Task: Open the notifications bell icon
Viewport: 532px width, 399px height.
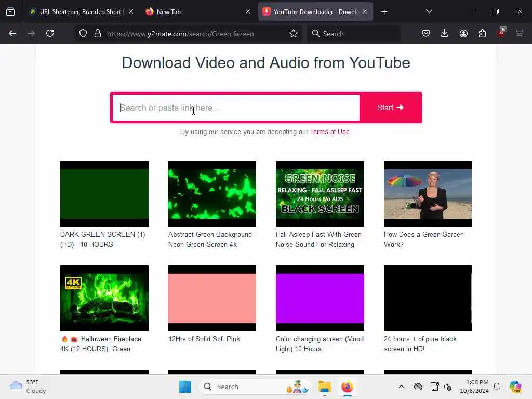Action: (497, 387)
